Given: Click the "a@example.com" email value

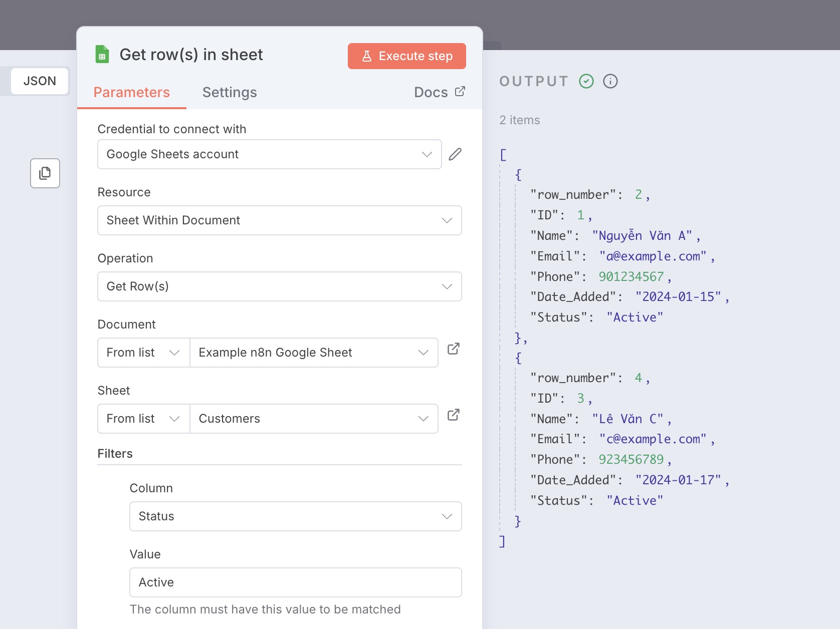Looking at the screenshot, I should (x=653, y=256).
